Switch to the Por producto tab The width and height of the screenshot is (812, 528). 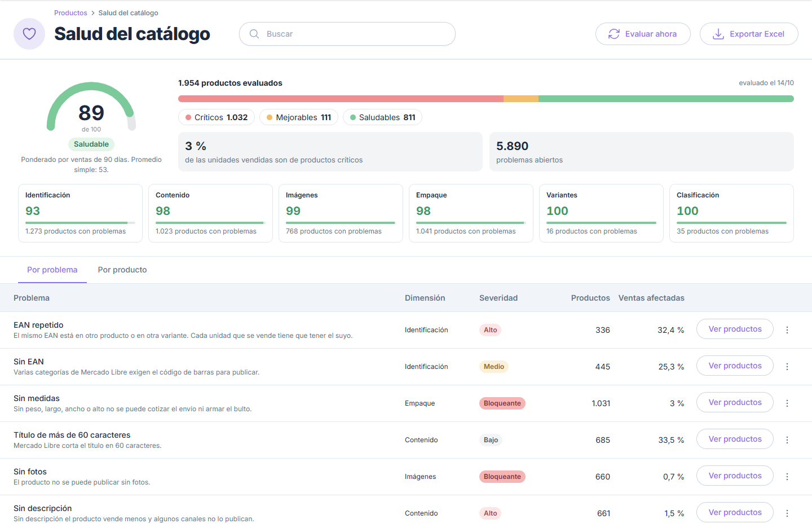point(122,270)
